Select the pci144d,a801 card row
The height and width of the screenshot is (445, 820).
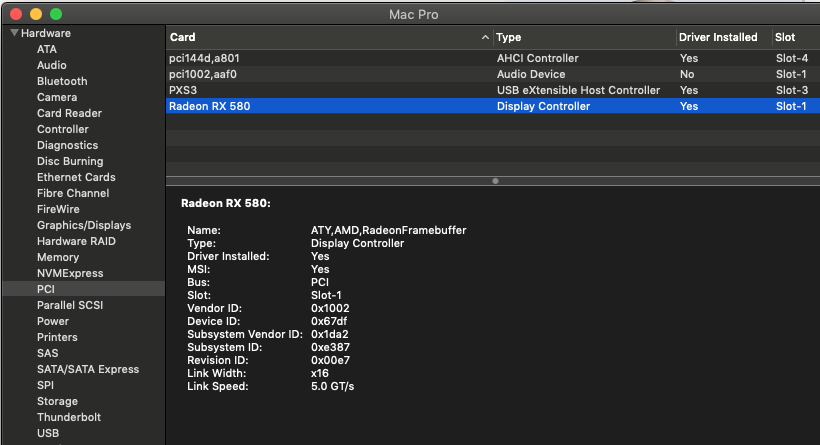pyautogui.click(x=493, y=58)
